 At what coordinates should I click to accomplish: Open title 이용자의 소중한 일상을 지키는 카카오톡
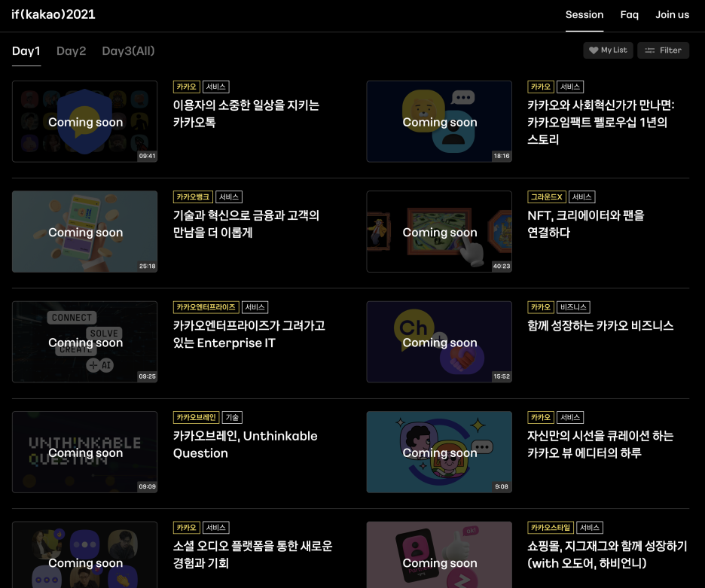[246, 114]
